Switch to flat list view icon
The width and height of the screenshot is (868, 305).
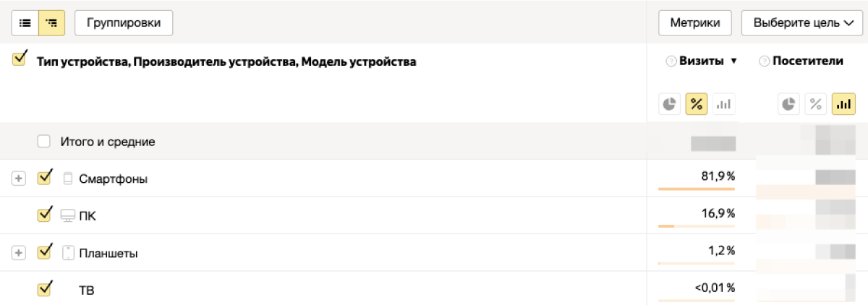click(x=25, y=22)
